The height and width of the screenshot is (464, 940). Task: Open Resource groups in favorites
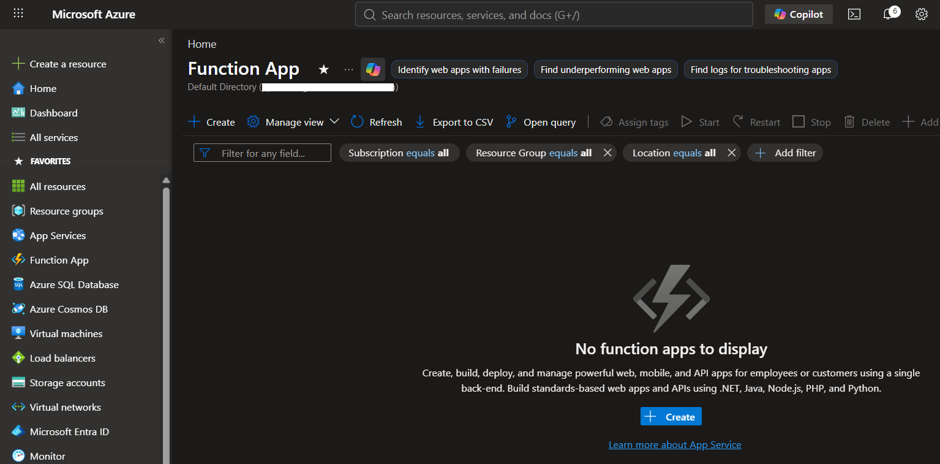[x=58, y=212]
